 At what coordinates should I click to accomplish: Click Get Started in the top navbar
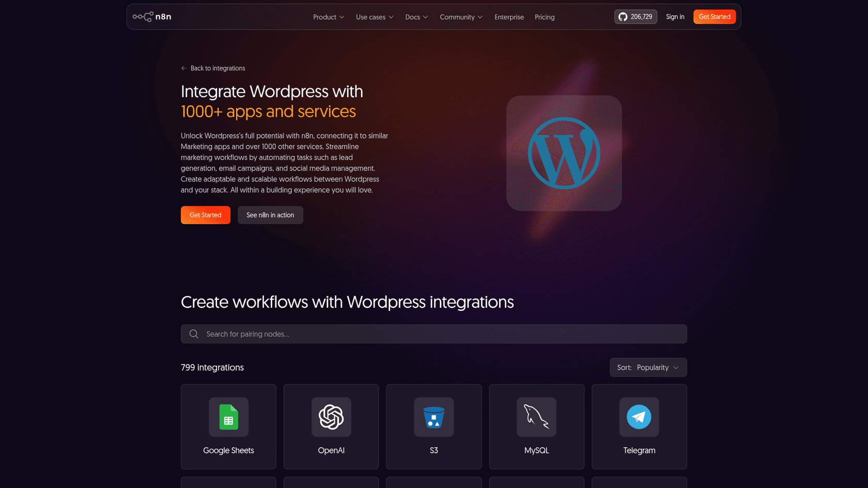(715, 17)
